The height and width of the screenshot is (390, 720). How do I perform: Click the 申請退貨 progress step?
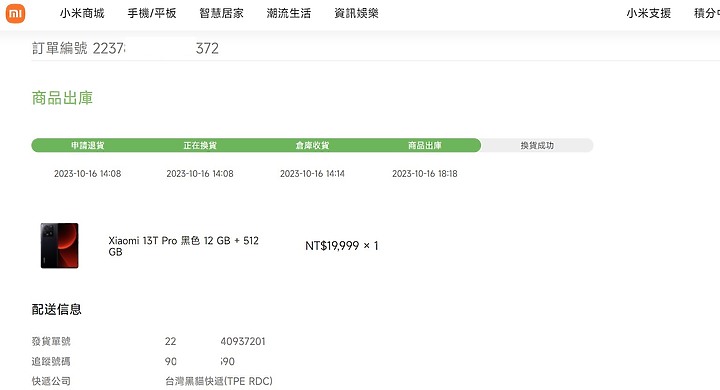87,146
